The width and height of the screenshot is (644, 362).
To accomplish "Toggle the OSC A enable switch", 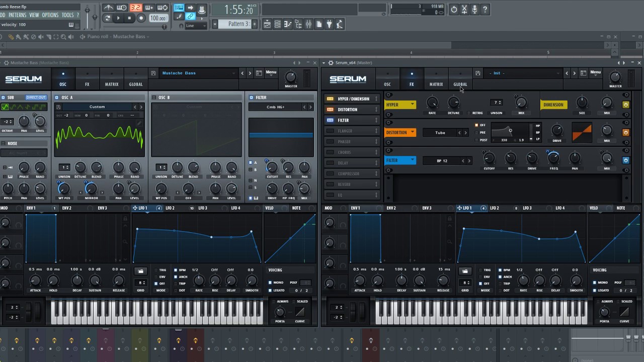I will (57, 98).
